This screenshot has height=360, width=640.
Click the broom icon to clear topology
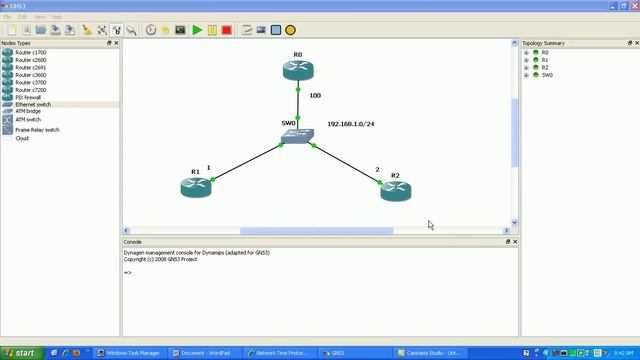click(x=87, y=30)
